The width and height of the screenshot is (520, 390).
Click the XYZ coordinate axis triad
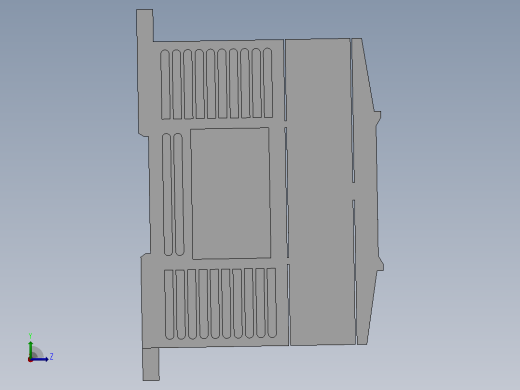pos(40,348)
